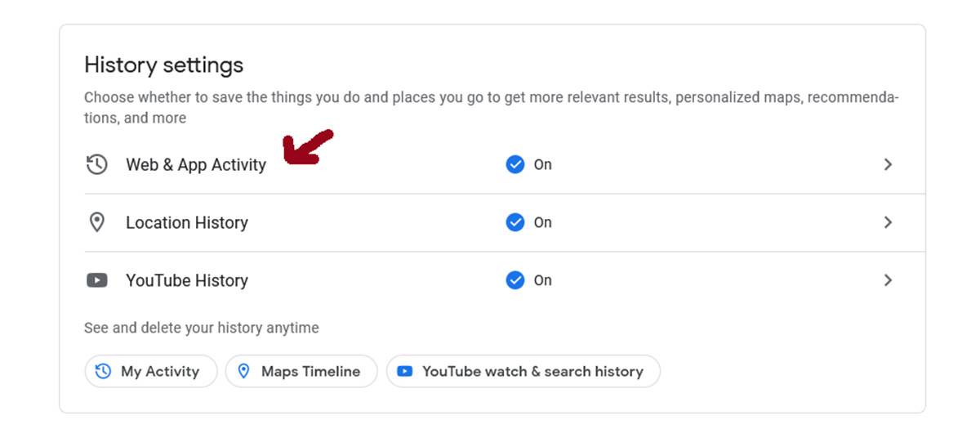Click the YouTube History play icon
The height and width of the screenshot is (429, 980).
coord(96,280)
